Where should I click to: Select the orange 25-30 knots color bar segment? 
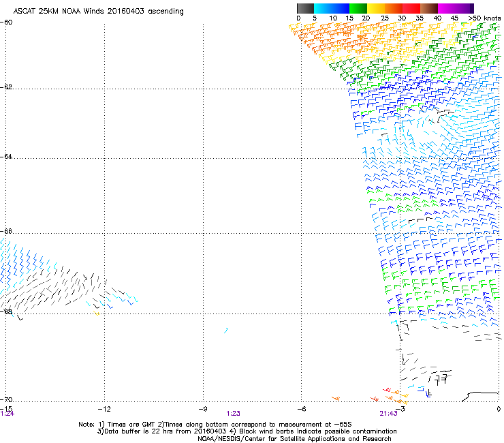[394, 8]
